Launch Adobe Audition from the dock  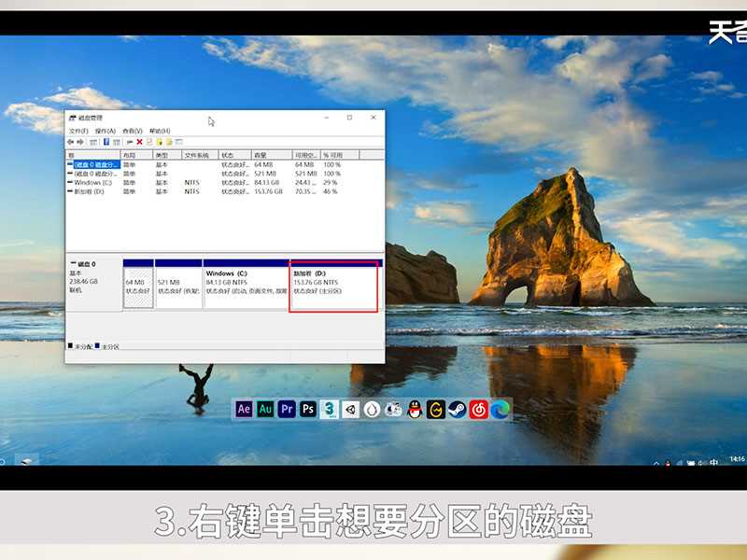coord(265,409)
